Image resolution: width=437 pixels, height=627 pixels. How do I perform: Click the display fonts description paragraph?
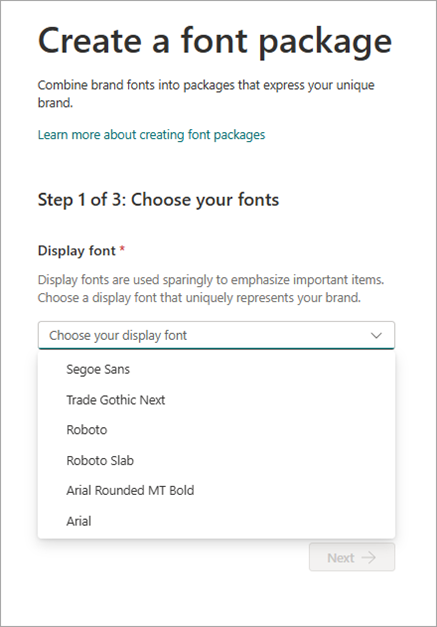[x=211, y=289]
